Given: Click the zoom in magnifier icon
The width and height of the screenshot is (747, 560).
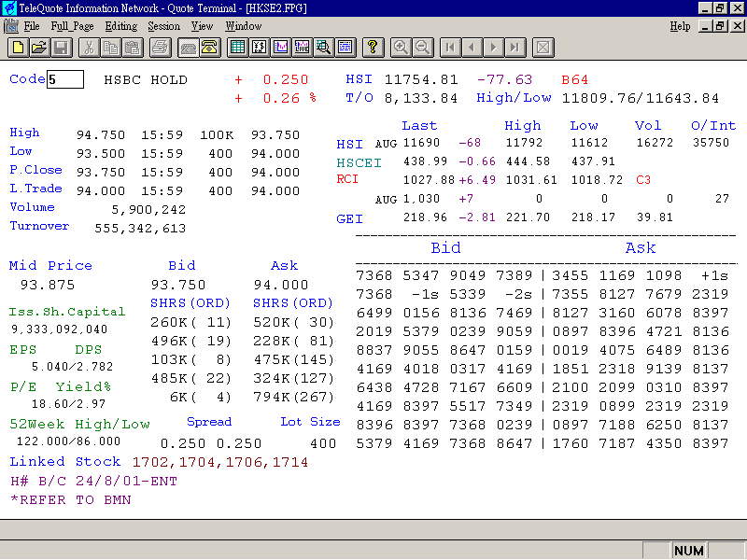Looking at the screenshot, I should [401, 48].
